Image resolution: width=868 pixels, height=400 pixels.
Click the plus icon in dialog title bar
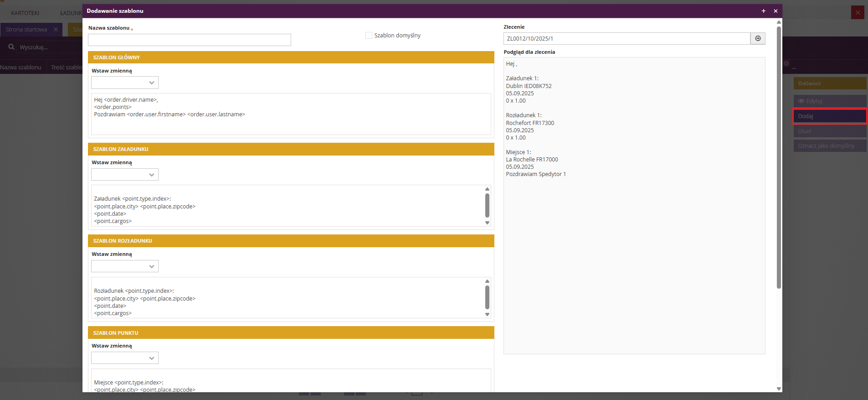(x=764, y=11)
